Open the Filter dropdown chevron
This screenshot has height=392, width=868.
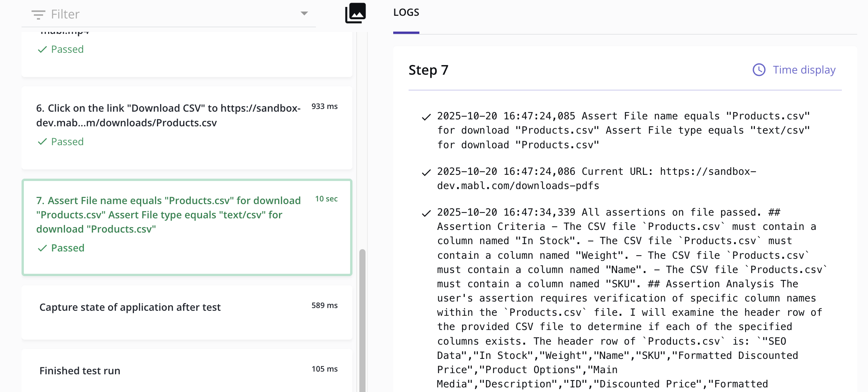point(304,13)
